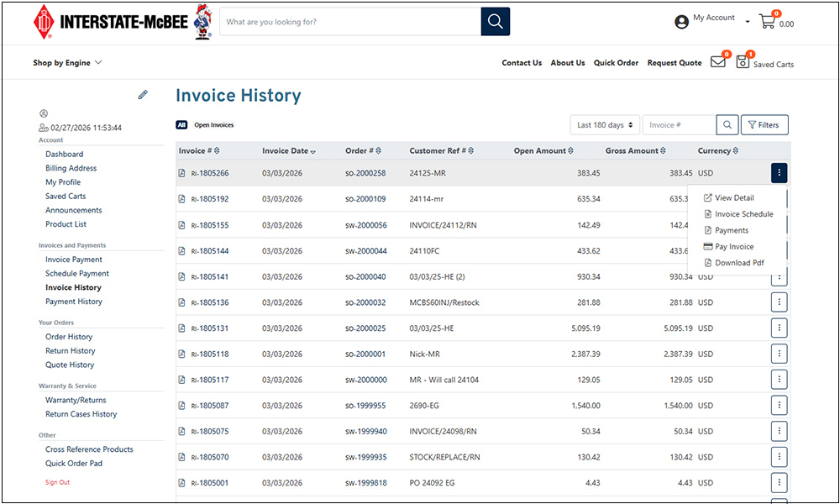Click the search magnifier button in header
The width and height of the screenshot is (840, 504).
click(495, 22)
